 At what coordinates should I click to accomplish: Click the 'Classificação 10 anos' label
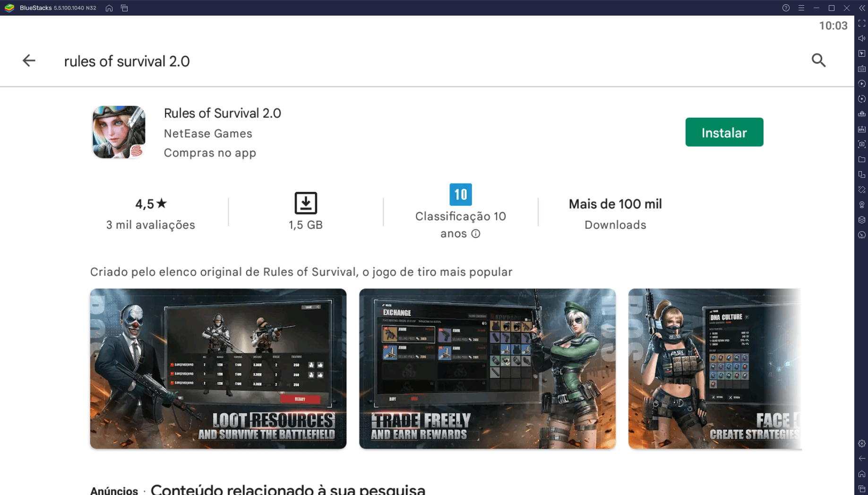pos(460,225)
